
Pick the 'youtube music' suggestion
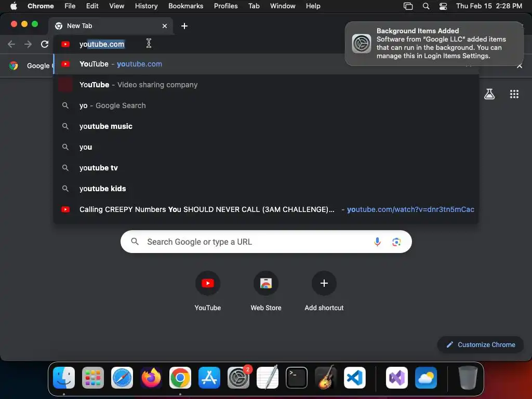(266, 126)
